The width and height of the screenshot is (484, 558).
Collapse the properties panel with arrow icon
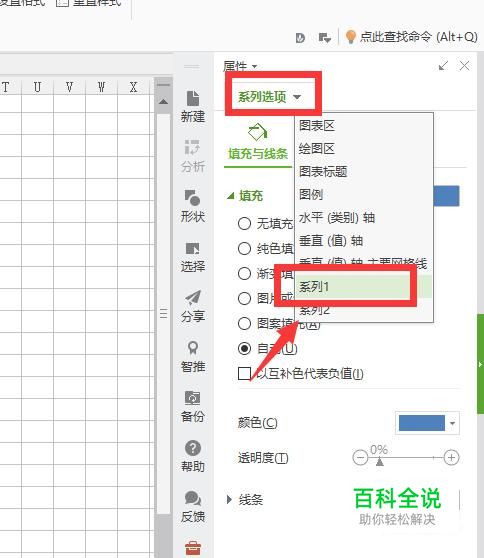(443, 65)
